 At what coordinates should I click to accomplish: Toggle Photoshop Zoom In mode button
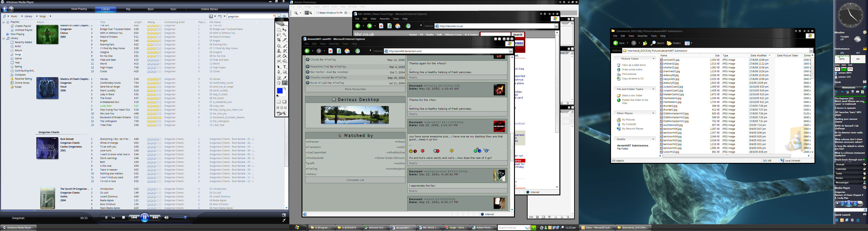click(307, 13)
